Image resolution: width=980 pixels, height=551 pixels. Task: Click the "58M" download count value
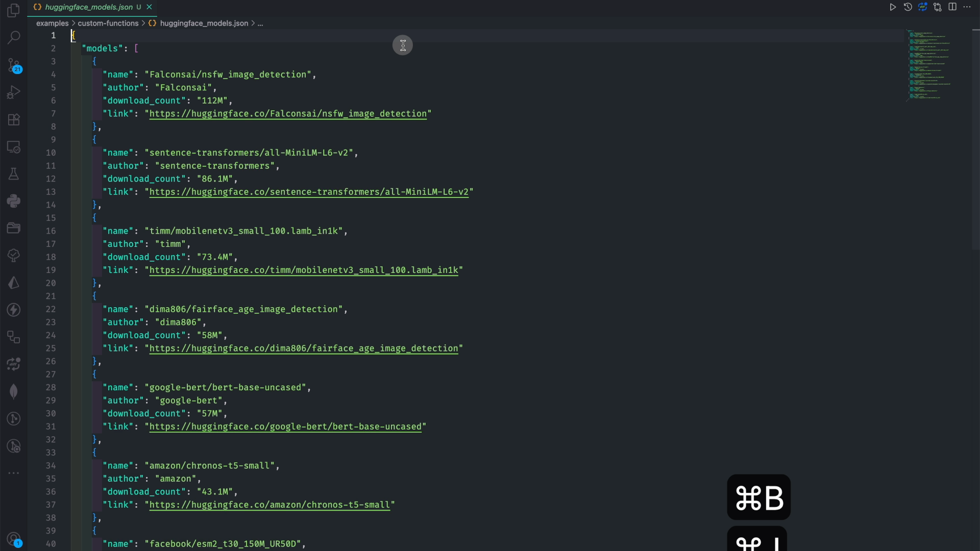209,335
